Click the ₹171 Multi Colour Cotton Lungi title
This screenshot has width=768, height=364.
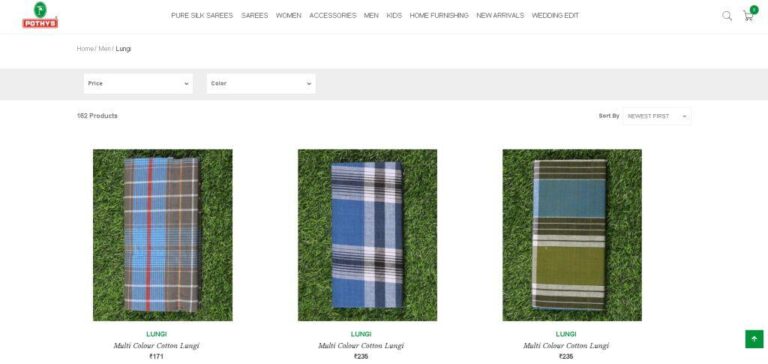156,346
